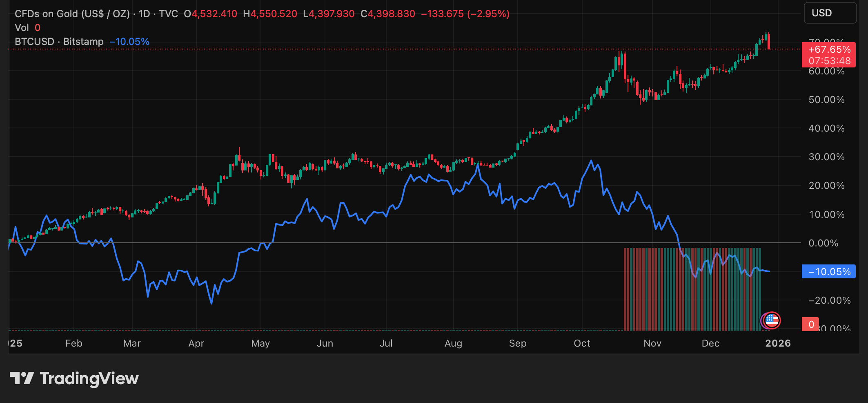Click the Oct label on time axis
Viewport: 868px width, 403px height.
(582, 343)
